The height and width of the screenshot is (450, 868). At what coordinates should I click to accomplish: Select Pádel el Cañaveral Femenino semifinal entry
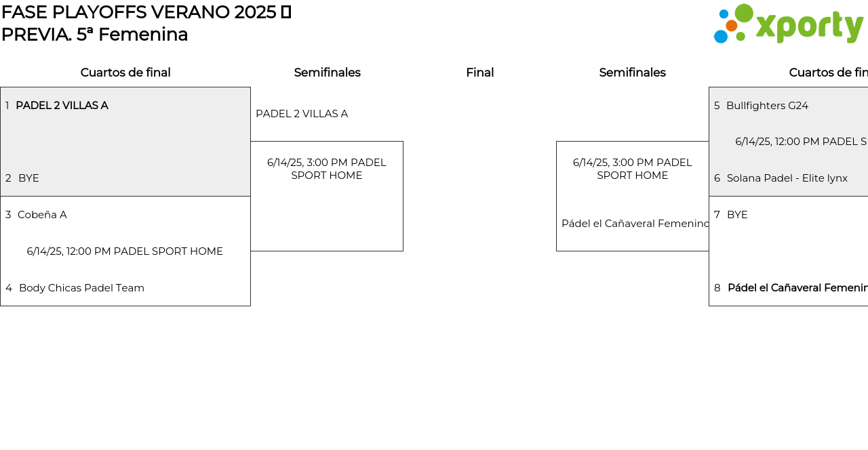click(635, 224)
